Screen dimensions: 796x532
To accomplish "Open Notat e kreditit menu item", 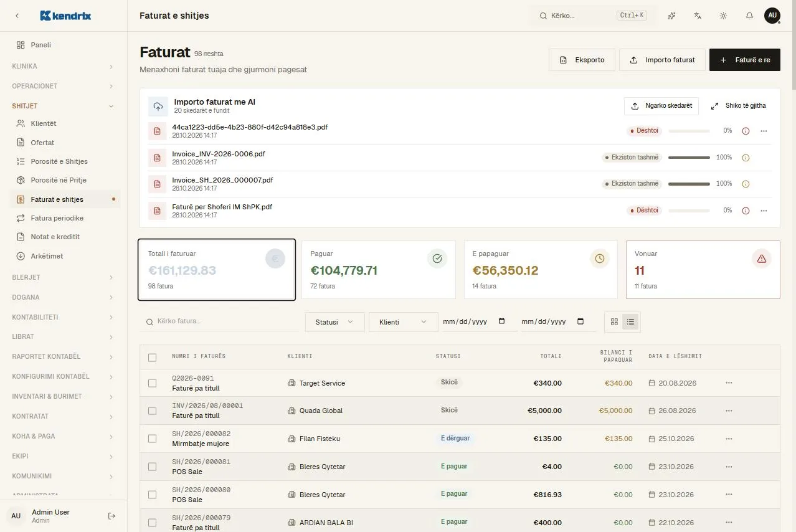I will tap(66, 237).
